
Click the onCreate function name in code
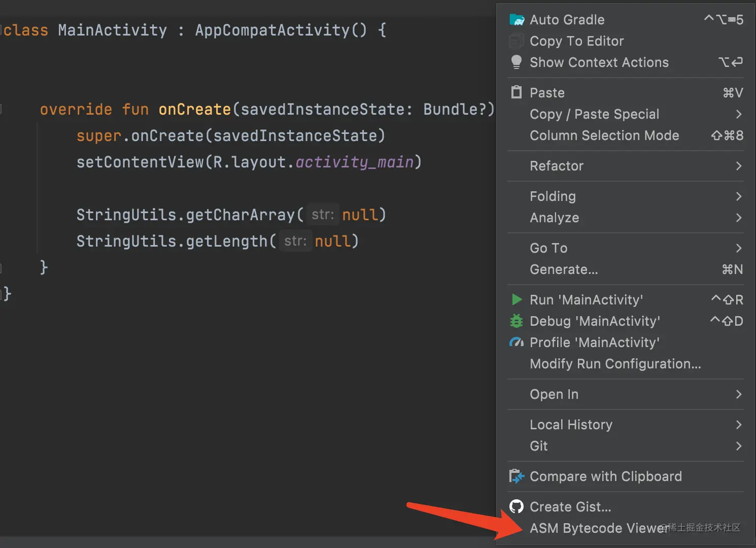point(195,110)
